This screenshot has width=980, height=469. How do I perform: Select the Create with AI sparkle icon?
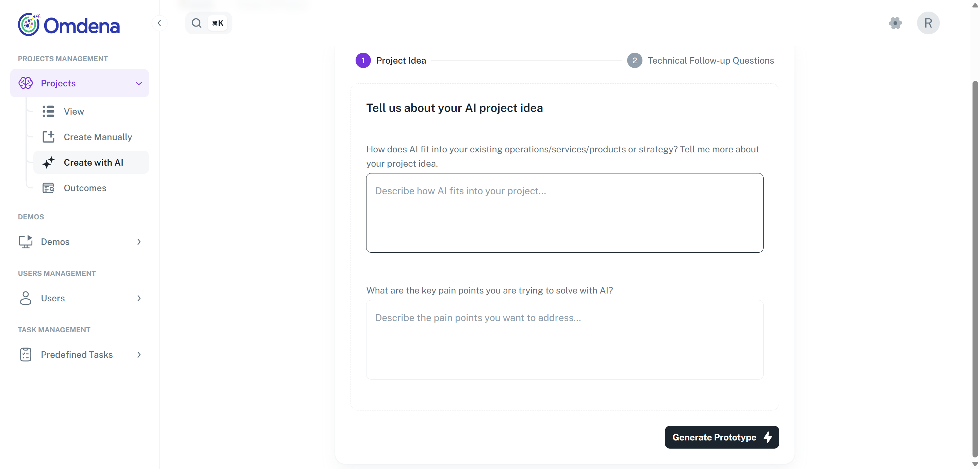48,163
